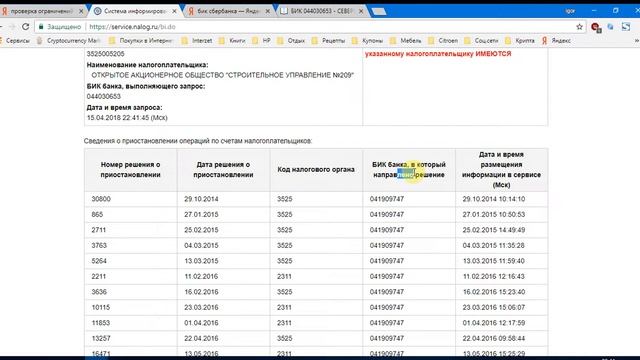The height and width of the screenshot is (360, 640).
Task: Click the date 23.03.2016 in decision date column
Action: [x=201, y=308]
